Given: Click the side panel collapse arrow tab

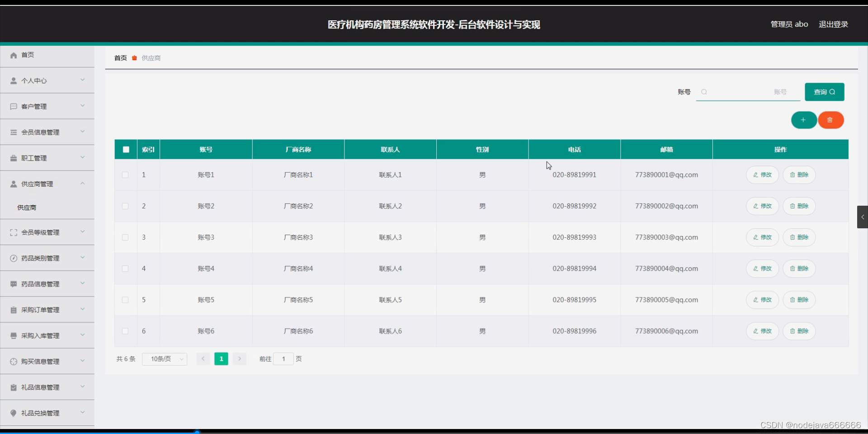Looking at the screenshot, I should tap(862, 217).
